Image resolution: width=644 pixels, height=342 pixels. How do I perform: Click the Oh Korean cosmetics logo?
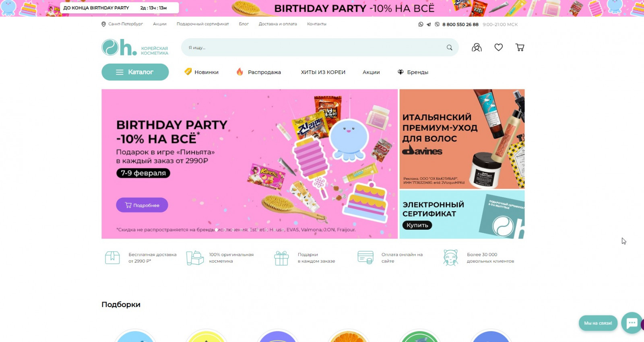(x=135, y=47)
